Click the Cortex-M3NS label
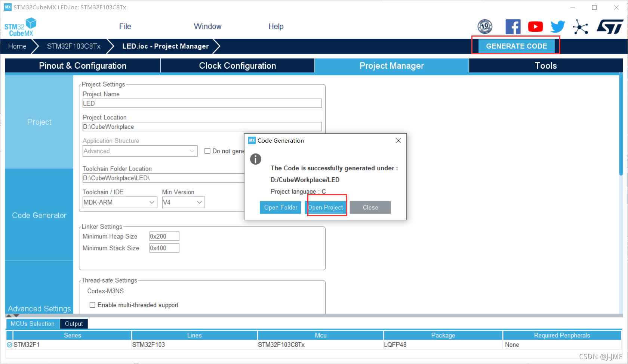The image size is (628, 364). pos(105,291)
